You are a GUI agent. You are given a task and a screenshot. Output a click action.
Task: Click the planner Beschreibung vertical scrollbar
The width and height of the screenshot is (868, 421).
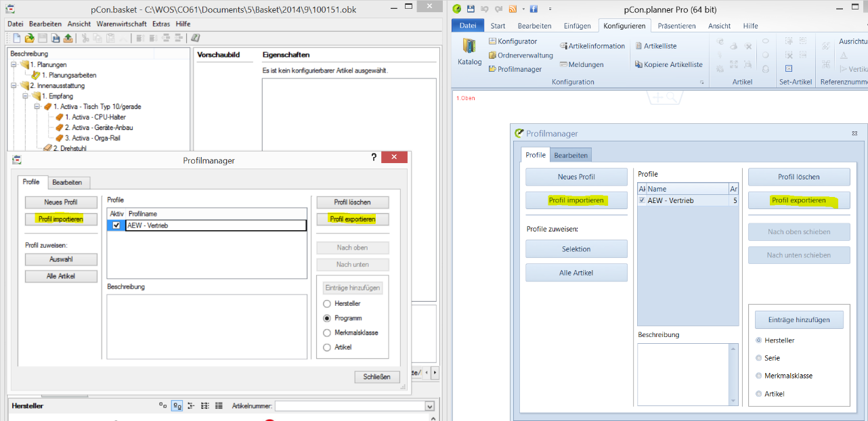tap(733, 374)
